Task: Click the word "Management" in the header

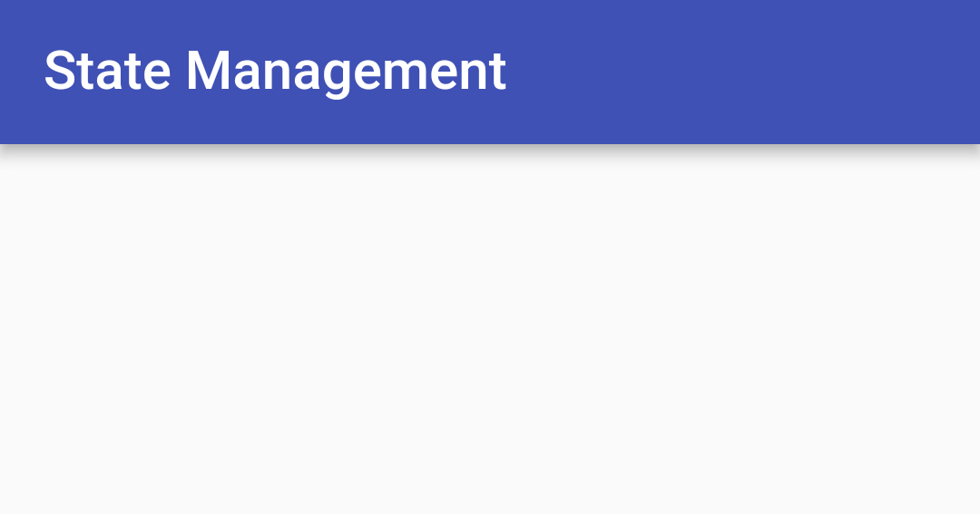Action: 346,71
